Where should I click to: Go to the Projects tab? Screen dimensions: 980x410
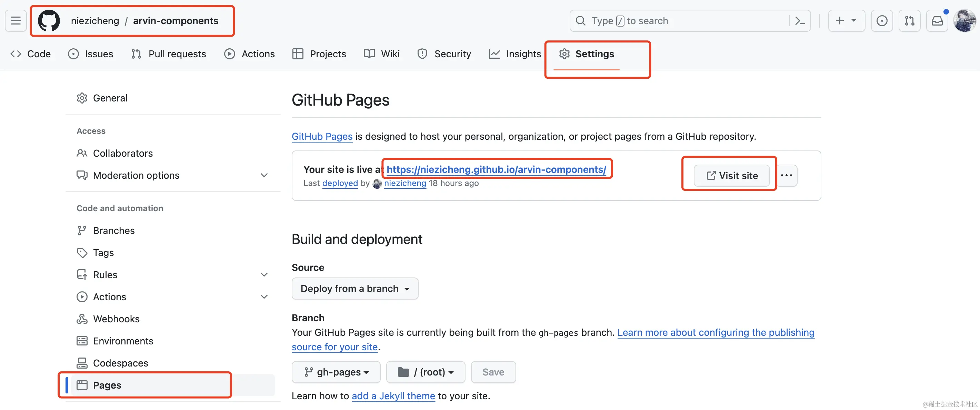(x=319, y=54)
